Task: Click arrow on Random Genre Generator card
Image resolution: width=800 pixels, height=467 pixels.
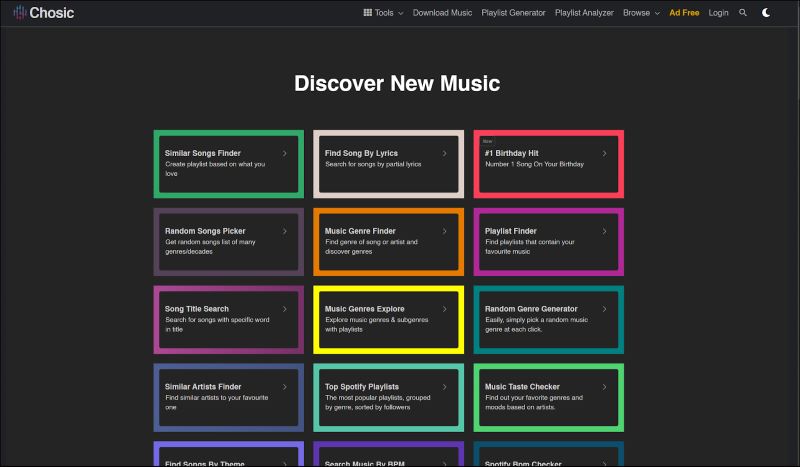Action: click(x=605, y=309)
